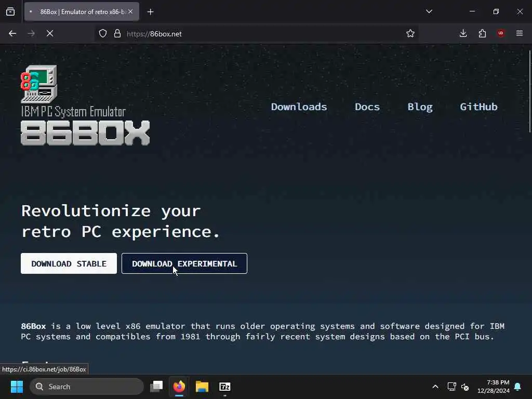Open the Windows Start menu

[x=17, y=387]
